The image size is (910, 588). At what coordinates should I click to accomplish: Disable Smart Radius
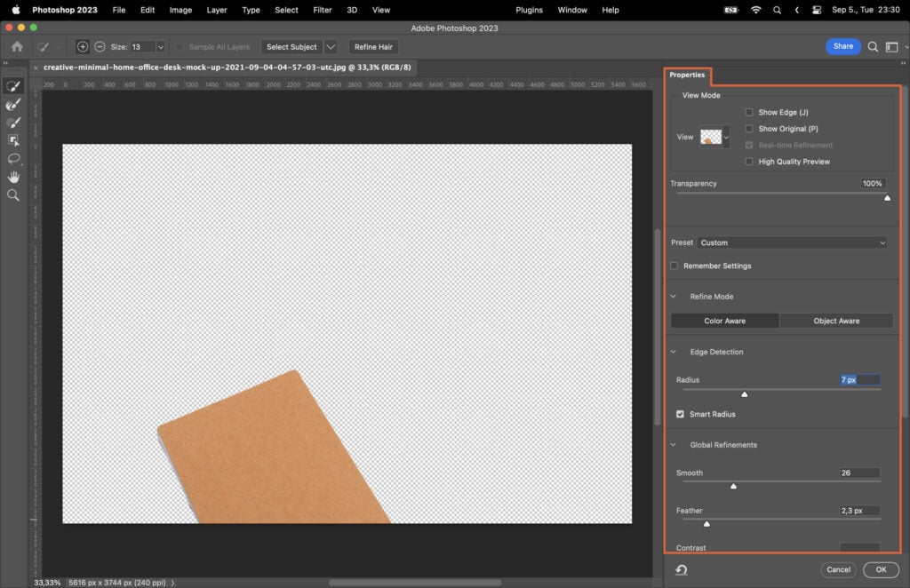(x=680, y=413)
